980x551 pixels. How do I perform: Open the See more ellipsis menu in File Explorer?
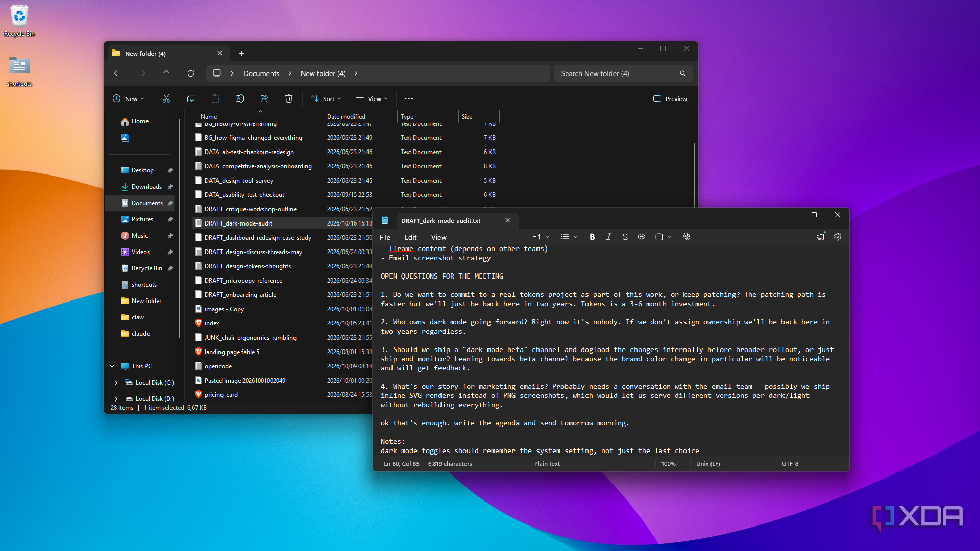point(409,99)
